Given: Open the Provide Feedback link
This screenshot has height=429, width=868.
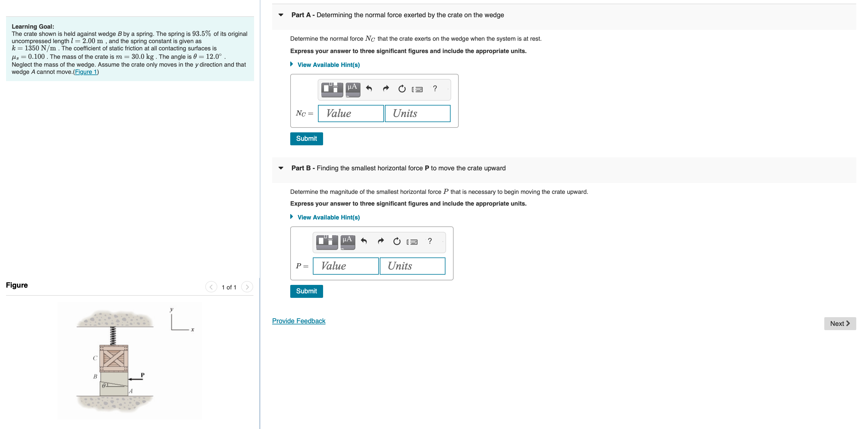Looking at the screenshot, I should coord(299,321).
